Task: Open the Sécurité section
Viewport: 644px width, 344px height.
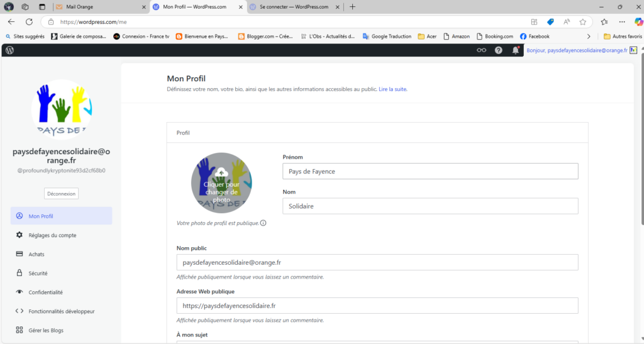Action: 38,273
